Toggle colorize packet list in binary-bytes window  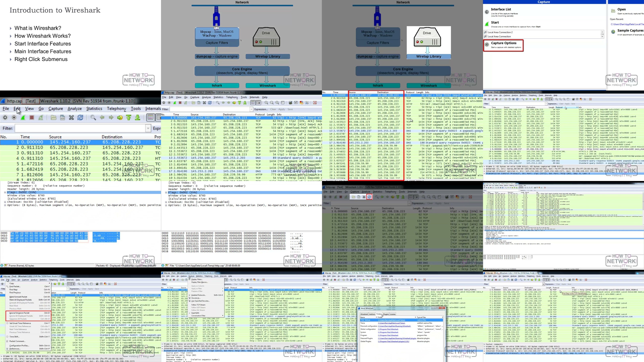click(x=253, y=103)
